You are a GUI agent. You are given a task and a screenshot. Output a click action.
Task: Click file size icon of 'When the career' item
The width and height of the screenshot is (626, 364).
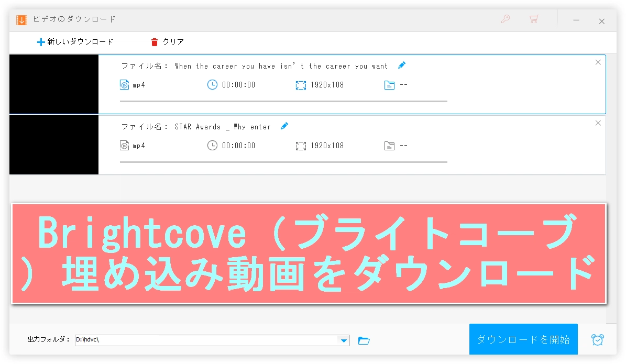coord(389,85)
